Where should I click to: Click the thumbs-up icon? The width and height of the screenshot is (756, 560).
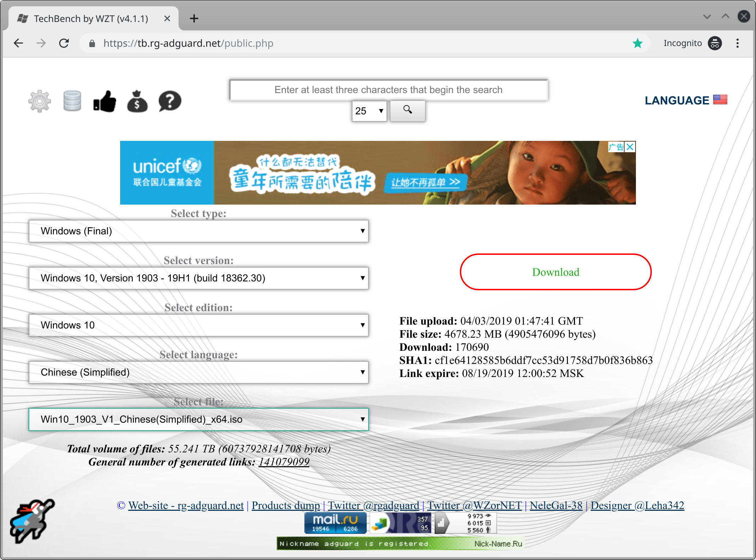click(x=105, y=101)
